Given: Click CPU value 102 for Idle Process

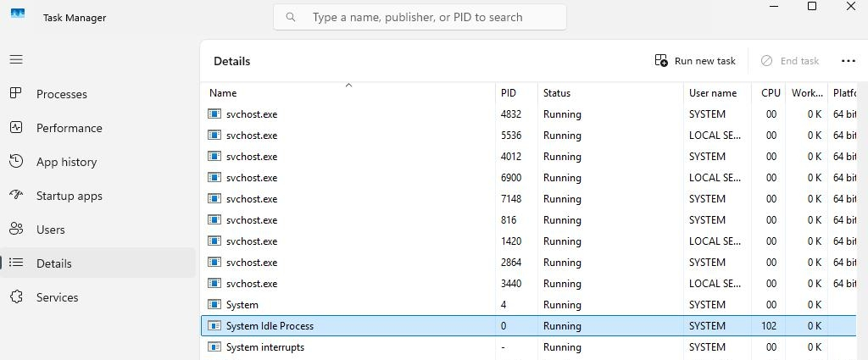Looking at the screenshot, I should 769,326.
